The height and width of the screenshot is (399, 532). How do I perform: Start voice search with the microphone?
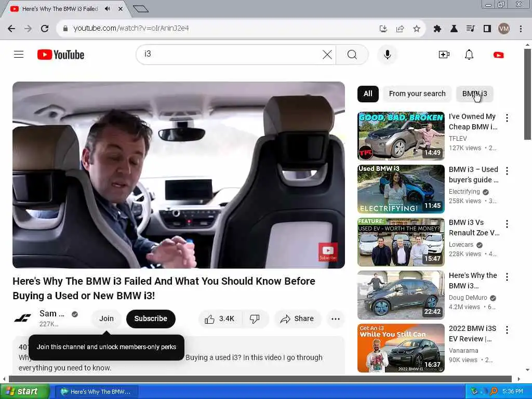387,54
